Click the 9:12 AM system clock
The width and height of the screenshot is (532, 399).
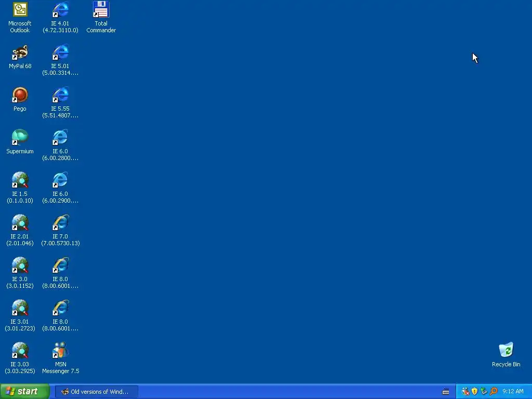tap(513, 392)
